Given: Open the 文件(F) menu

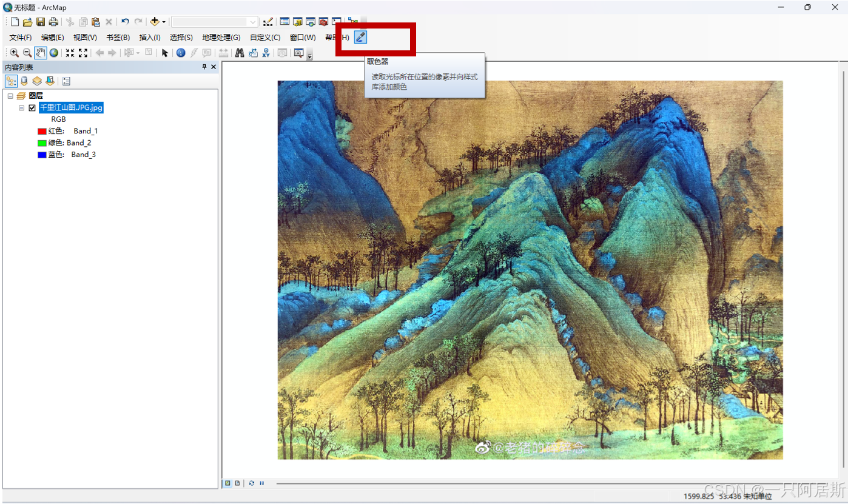Looking at the screenshot, I should coord(21,38).
